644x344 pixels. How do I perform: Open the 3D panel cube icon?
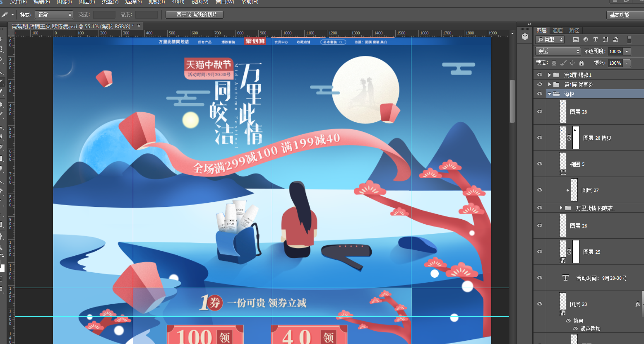tap(525, 37)
